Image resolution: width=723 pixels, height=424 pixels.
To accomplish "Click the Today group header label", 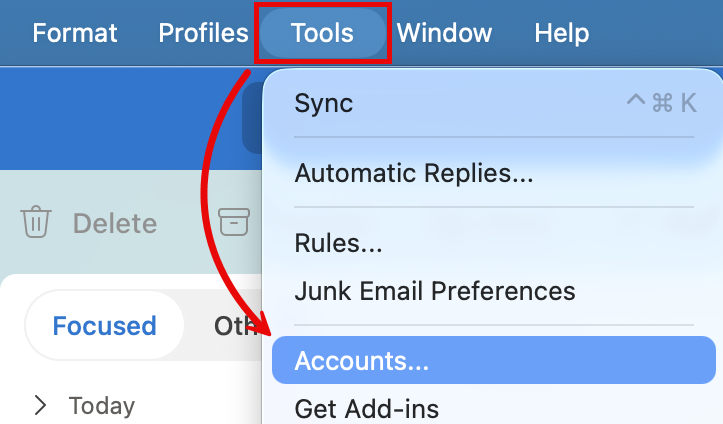I will [x=101, y=405].
